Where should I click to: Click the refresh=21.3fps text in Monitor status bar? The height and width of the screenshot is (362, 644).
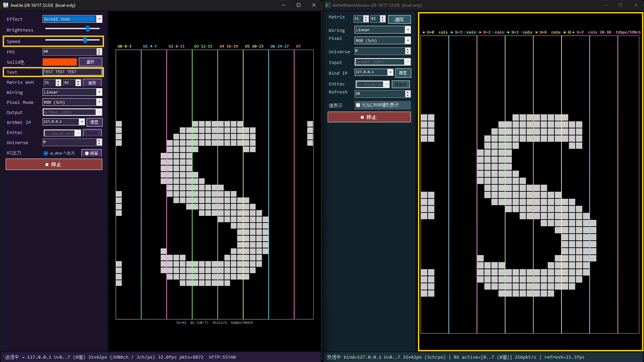point(564,357)
